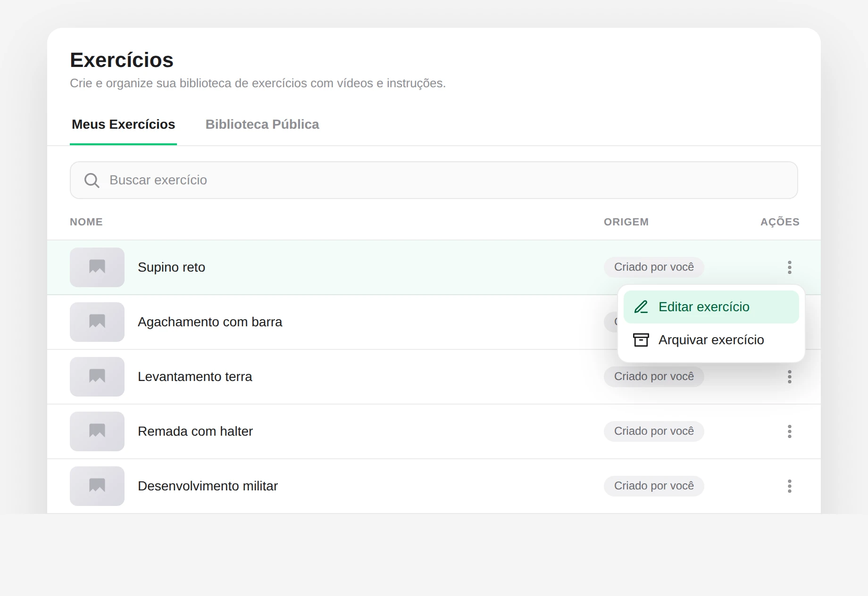Open the Biblioteca Pública tab
Image resolution: width=868 pixels, height=596 pixels.
click(x=262, y=124)
